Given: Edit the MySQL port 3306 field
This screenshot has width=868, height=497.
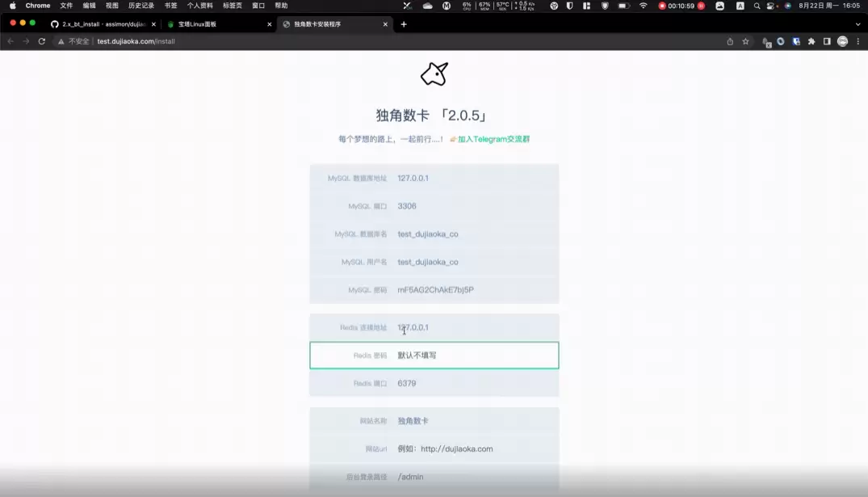Looking at the screenshot, I should (434, 206).
